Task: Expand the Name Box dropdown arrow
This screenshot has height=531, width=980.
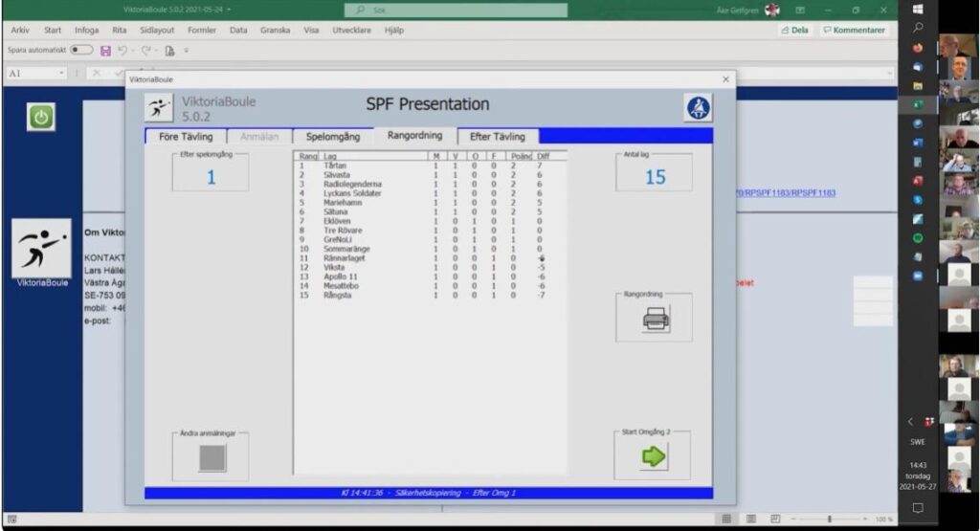Action: (62, 73)
